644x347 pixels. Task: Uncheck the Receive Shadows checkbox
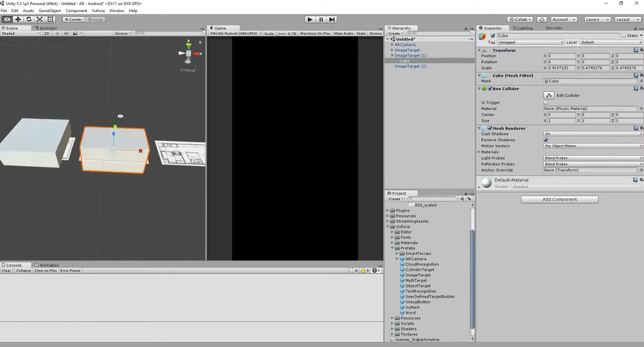coord(546,140)
